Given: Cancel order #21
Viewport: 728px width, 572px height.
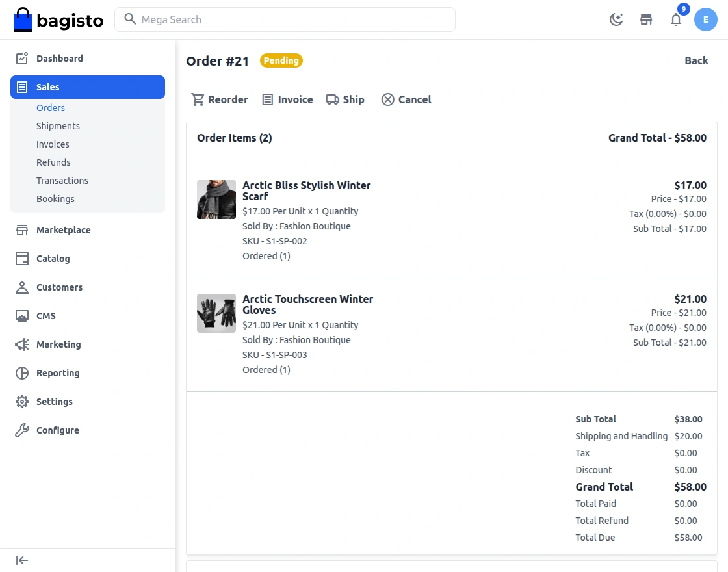Looking at the screenshot, I should (406, 99).
